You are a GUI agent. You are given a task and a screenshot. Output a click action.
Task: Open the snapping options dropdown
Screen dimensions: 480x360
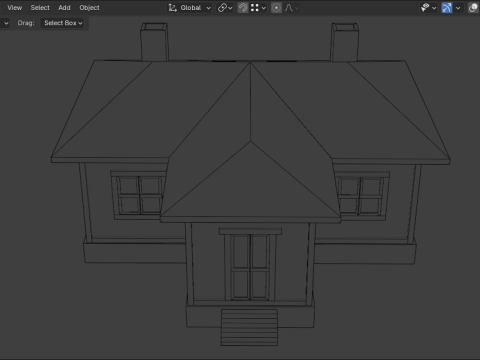pos(258,8)
